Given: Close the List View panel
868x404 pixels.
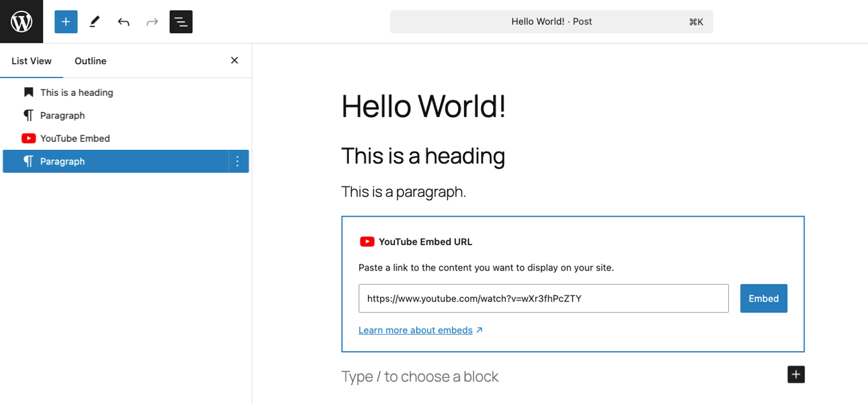Looking at the screenshot, I should click(234, 60).
